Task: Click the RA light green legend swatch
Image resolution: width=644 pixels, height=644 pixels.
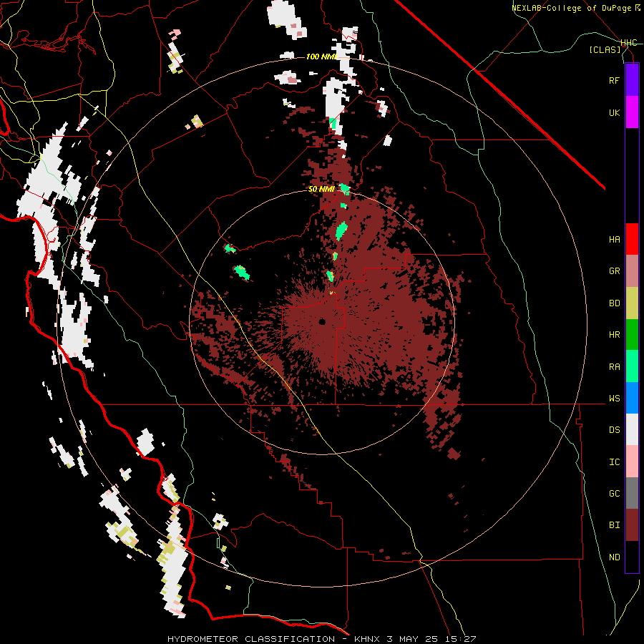Action: pyautogui.click(x=632, y=366)
